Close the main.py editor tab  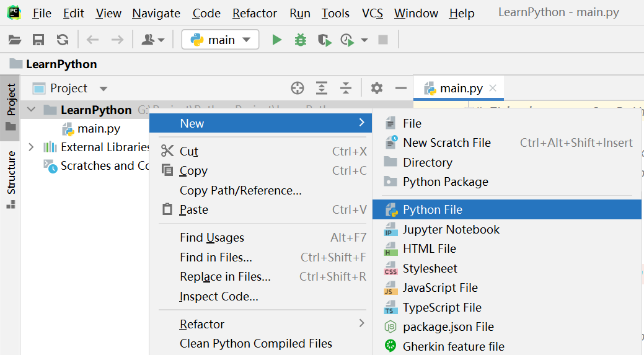493,88
